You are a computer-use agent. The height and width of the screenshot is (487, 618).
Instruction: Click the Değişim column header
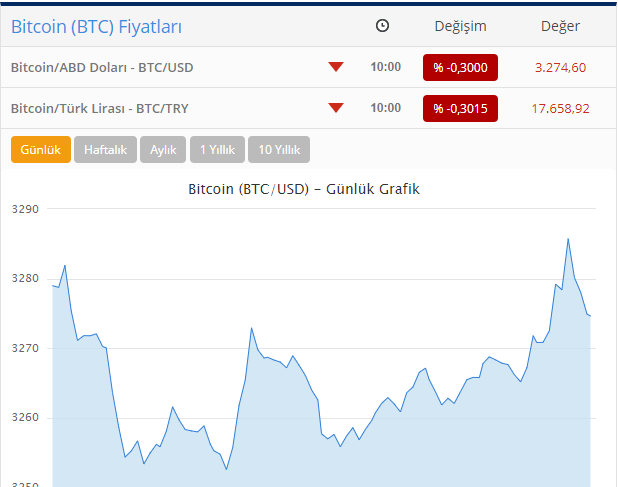click(460, 26)
